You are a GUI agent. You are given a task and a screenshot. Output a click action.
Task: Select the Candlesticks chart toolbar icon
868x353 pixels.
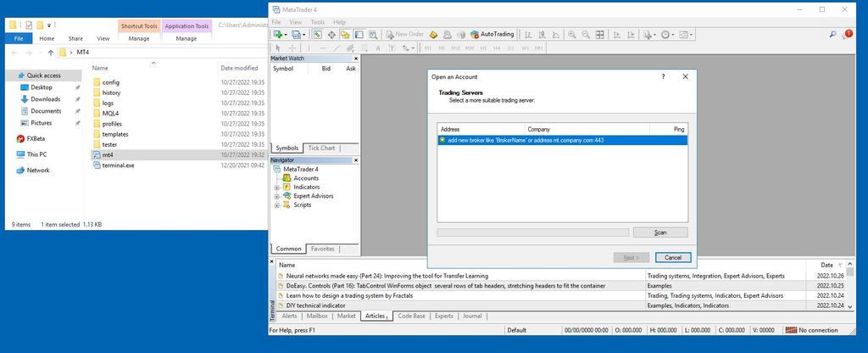coord(542,34)
